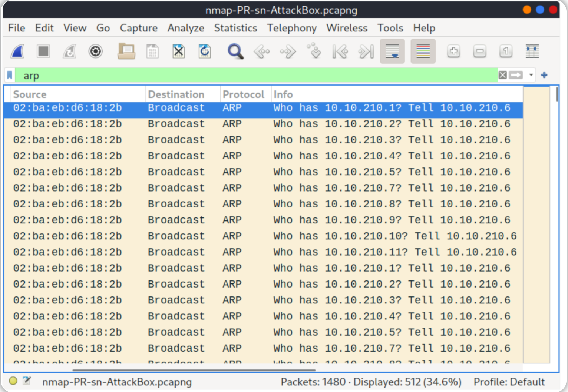Image resolution: width=568 pixels, height=392 pixels.
Task: Reload the capture file
Action: coord(205,51)
